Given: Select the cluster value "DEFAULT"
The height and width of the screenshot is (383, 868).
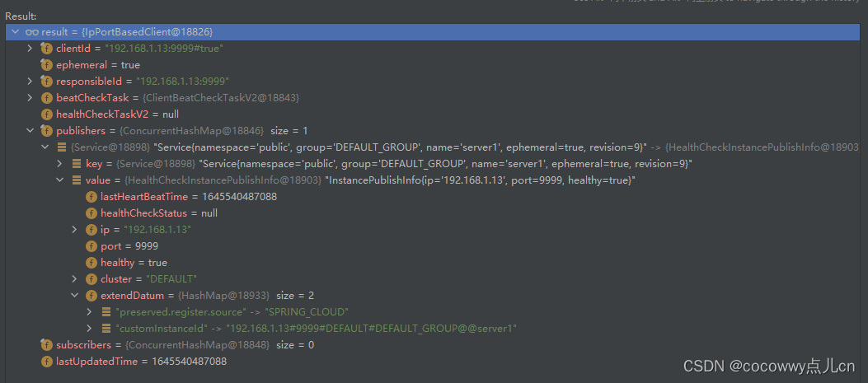Looking at the screenshot, I should tap(171, 279).
